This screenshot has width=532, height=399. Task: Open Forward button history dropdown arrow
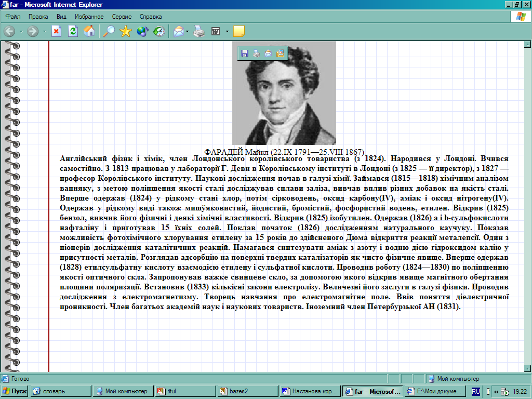click(x=44, y=32)
